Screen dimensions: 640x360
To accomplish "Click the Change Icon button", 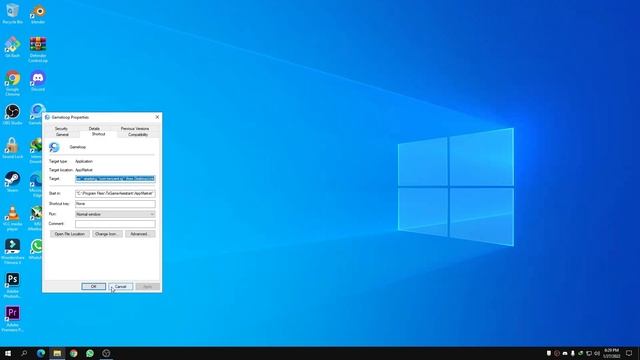I will tap(106, 234).
